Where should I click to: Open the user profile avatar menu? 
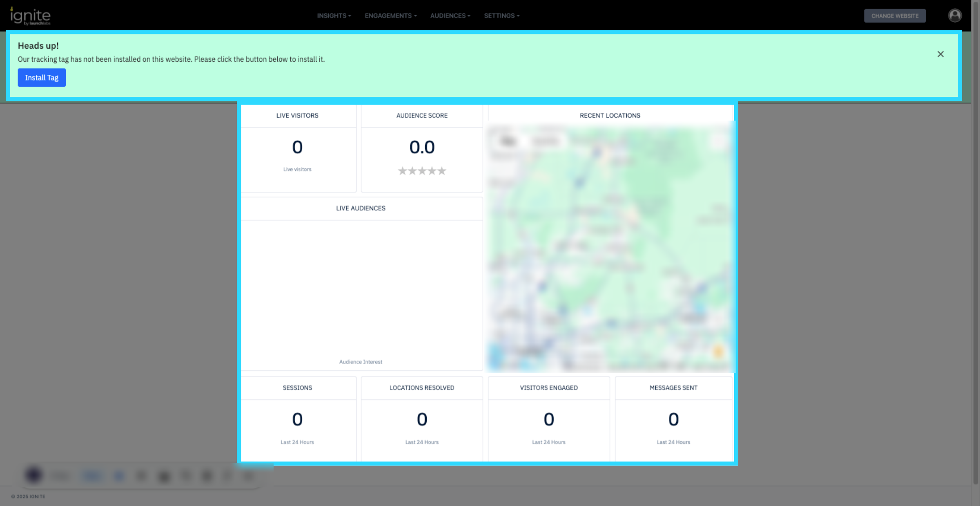[x=955, y=16]
